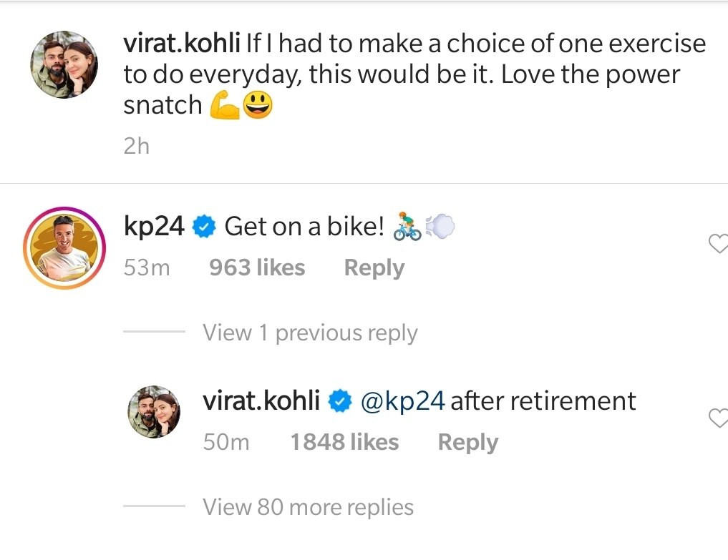The image size is (728, 560).
Task: Tap the @kp24 mention in the reply
Action: coord(403,401)
